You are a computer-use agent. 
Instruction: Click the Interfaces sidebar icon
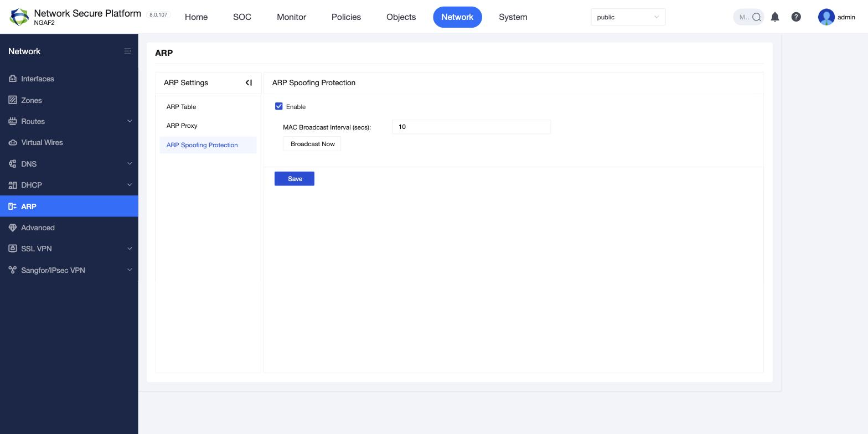(13, 79)
